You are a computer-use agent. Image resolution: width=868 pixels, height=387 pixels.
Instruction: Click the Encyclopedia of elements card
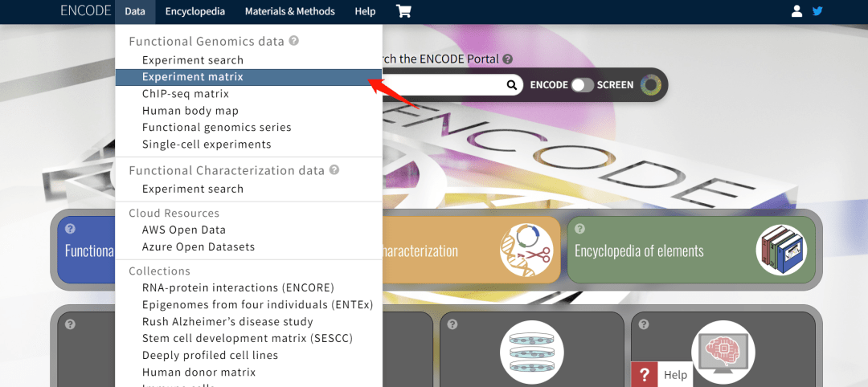[x=690, y=251]
